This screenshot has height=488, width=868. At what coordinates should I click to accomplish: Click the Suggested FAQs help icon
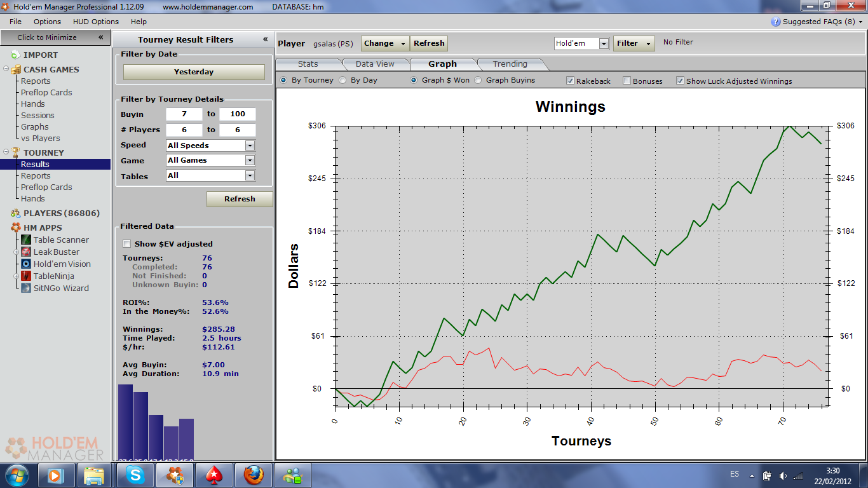775,22
